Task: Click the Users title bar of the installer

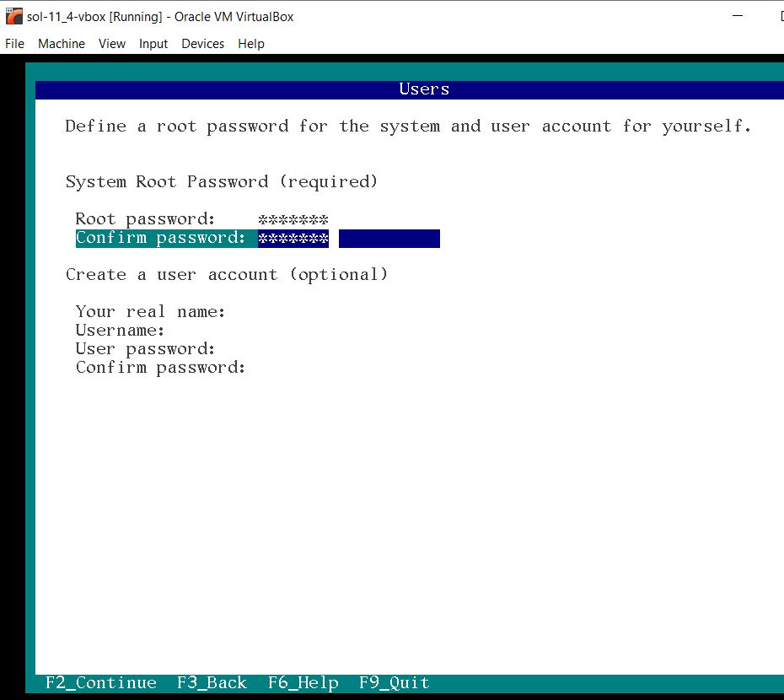Action: coord(423,89)
